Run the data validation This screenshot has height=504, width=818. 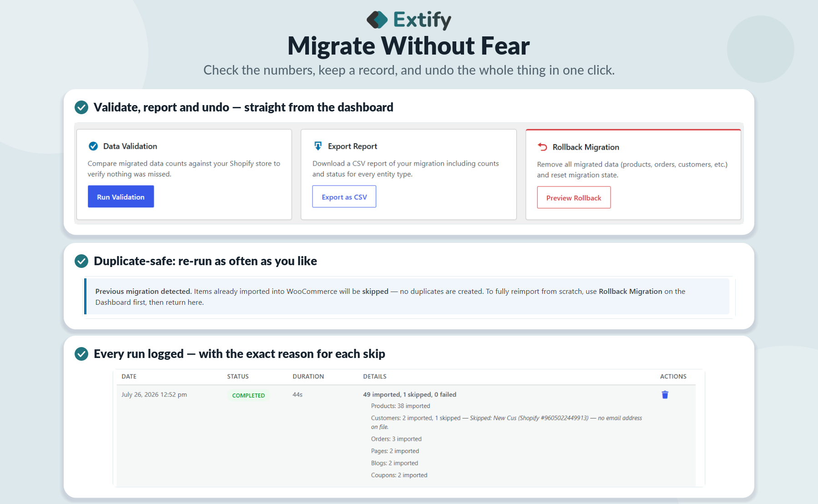click(121, 197)
